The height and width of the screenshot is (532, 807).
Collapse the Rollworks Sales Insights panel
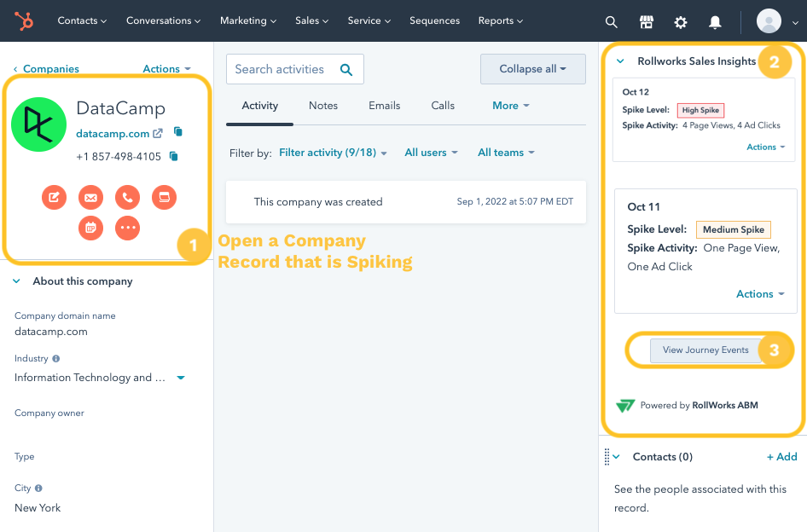coord(620,61)
